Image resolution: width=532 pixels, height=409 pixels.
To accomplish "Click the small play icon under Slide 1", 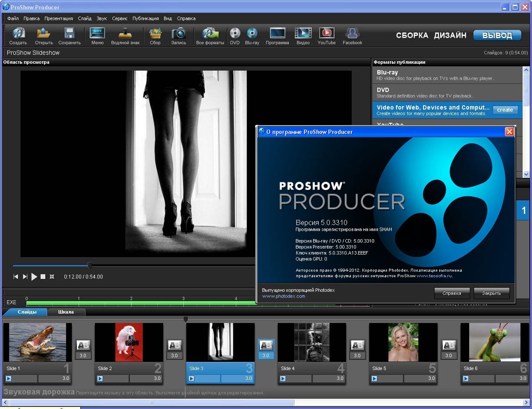I will tap(9, 379).
